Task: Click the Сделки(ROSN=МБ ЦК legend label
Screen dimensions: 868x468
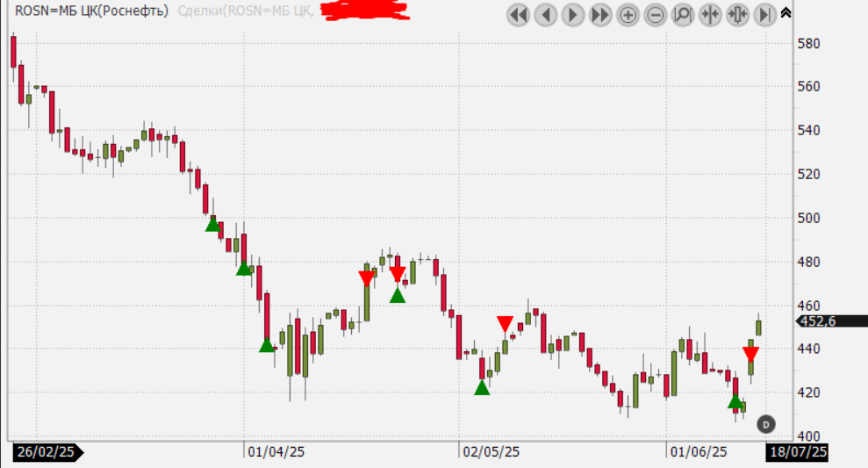Action: point(246,11)
